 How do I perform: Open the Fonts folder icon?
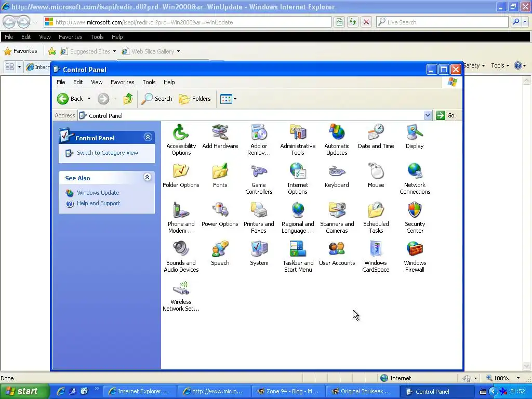pos(220,176)
